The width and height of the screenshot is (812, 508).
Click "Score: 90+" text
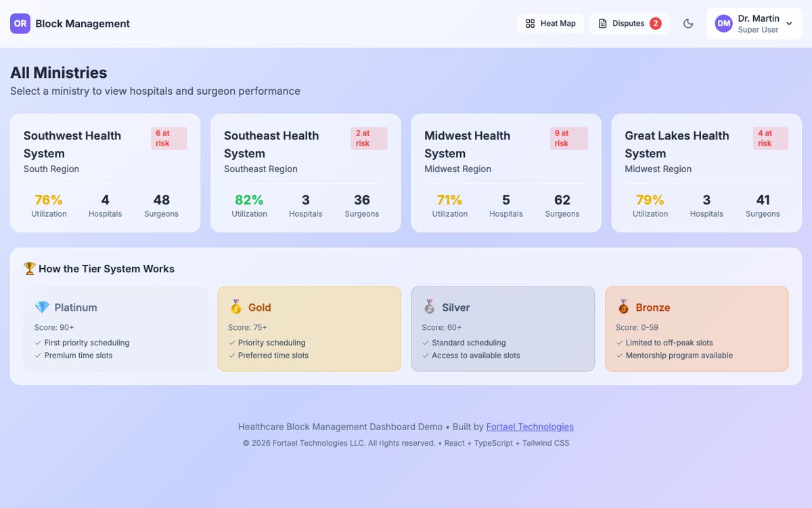(54, 328)
